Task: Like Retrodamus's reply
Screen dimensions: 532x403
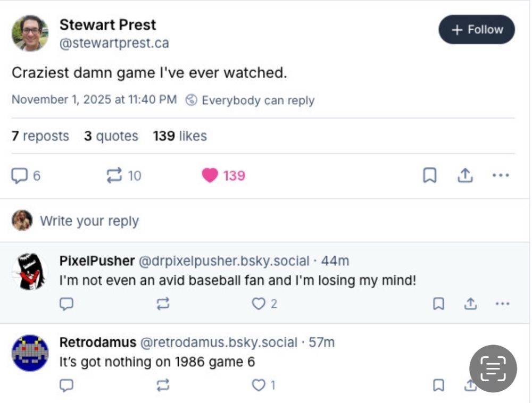Action: pos(259,385)
